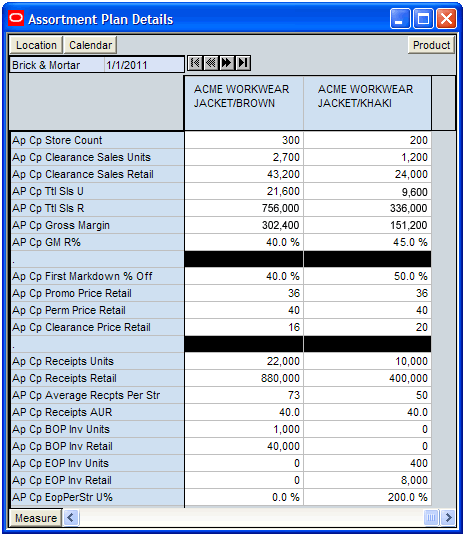Click the 880,000 receipts retail cell
This screenshot has height=534, width=464.
244,378
